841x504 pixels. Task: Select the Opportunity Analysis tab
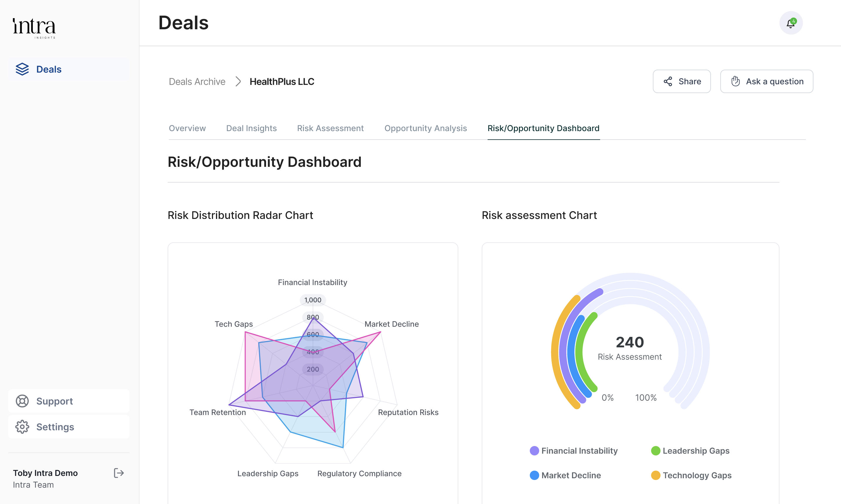coord(425,128)
